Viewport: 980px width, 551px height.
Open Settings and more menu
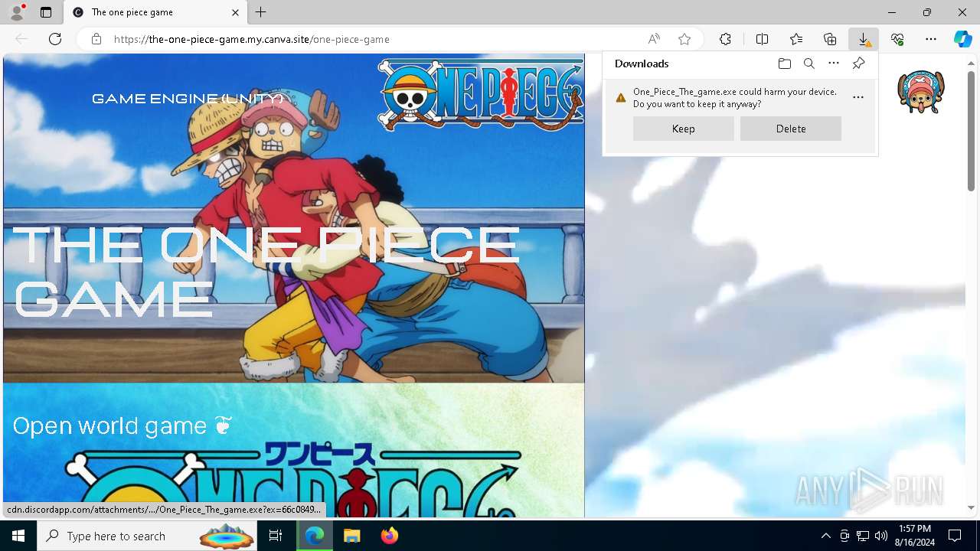click(931, 39)
